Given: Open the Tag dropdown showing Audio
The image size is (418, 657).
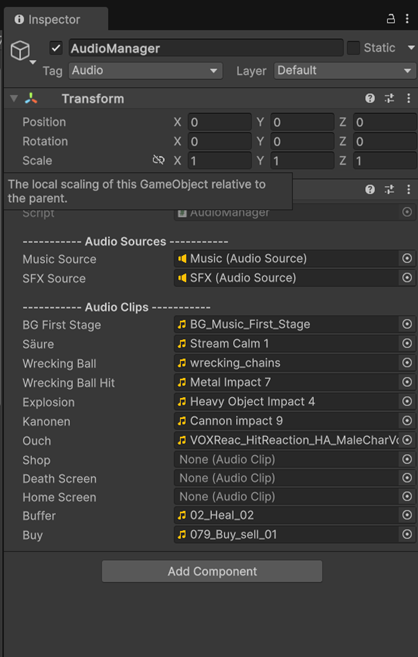Looking at the screenshot, I should click(145, 71).
